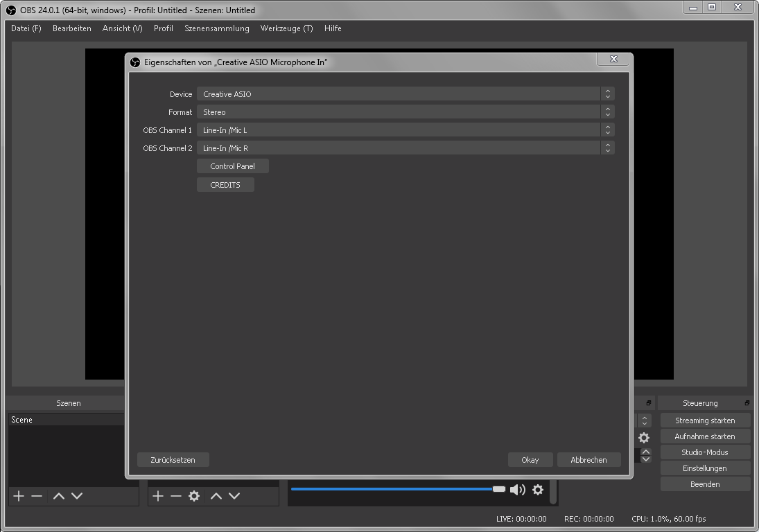Close the Eigenschaften properties dialog

613,59
